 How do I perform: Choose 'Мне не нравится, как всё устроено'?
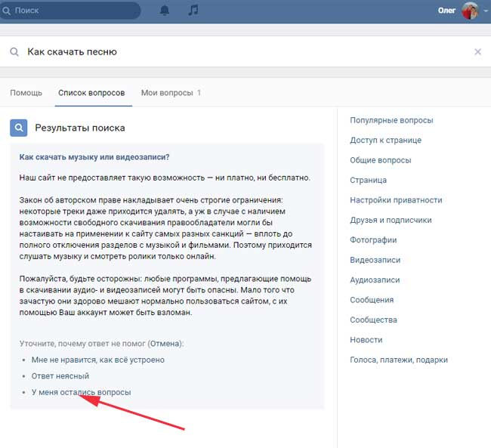pyautogui.click(x=97, y=360)
